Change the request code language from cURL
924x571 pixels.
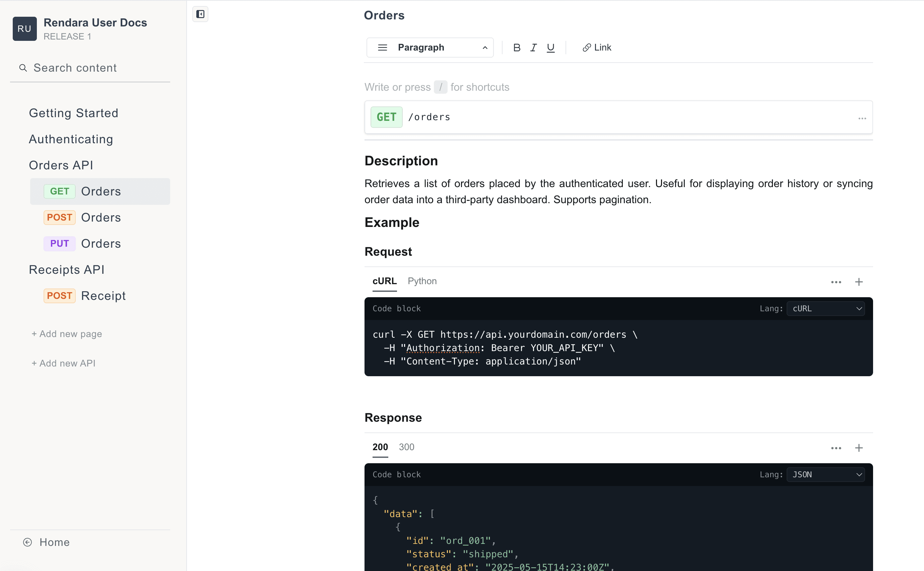click(x=826, y=308)
